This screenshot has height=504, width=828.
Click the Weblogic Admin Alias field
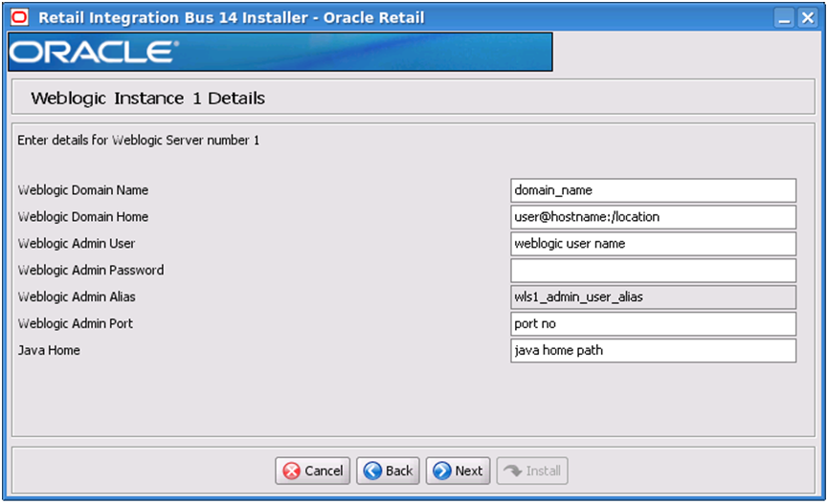coord(653,297)
